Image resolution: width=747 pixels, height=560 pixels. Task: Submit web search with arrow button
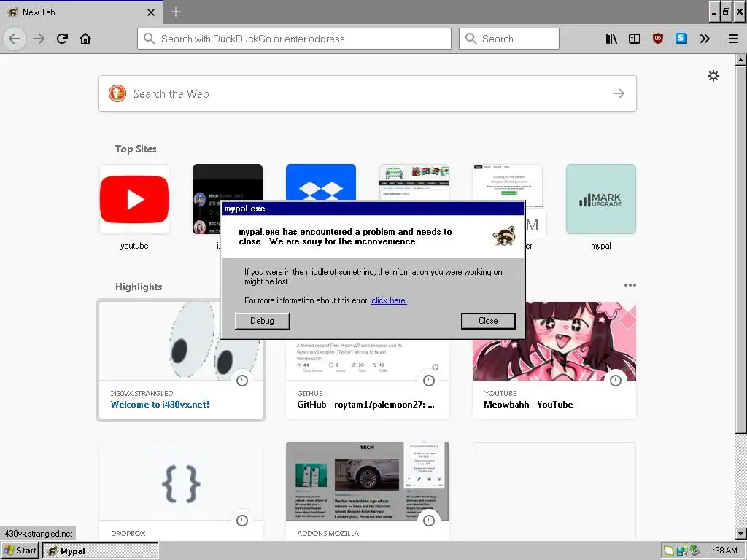pos(619,93)
